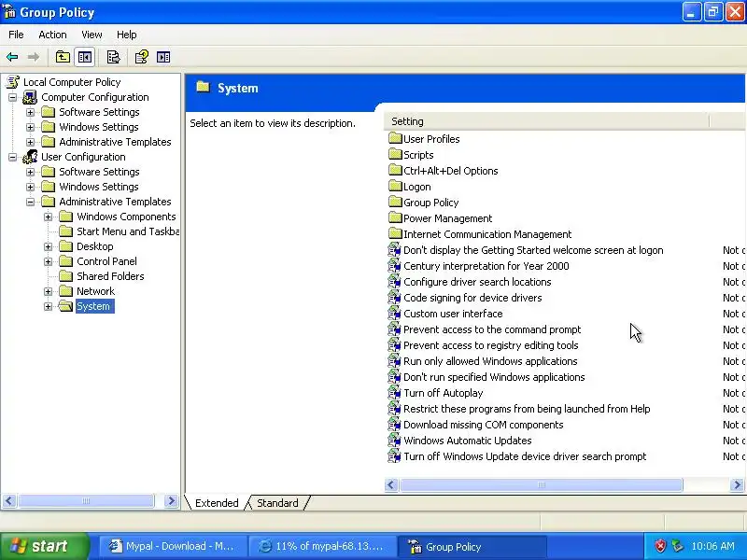Collapse Administrative Templates under User Configuration
Image resolution: width=747 pixels, height=560 pixels.
pyautogui.click(x=31, y=202)
